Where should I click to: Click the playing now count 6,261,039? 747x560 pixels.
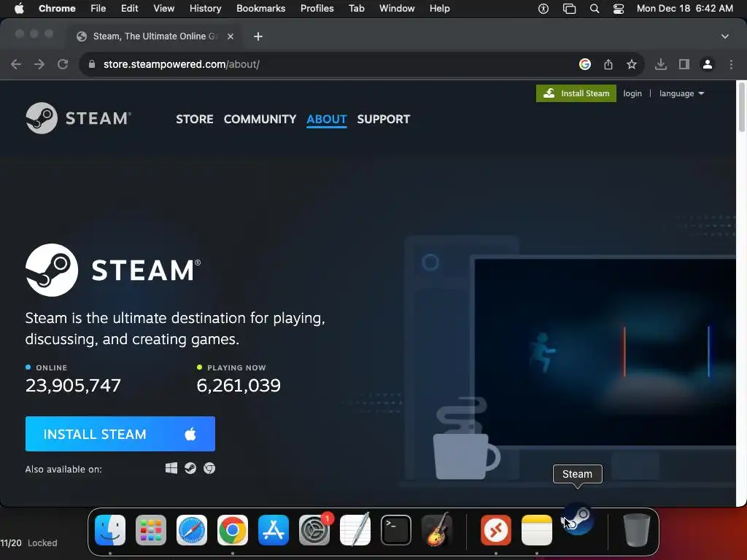click(x=239, y=385)
